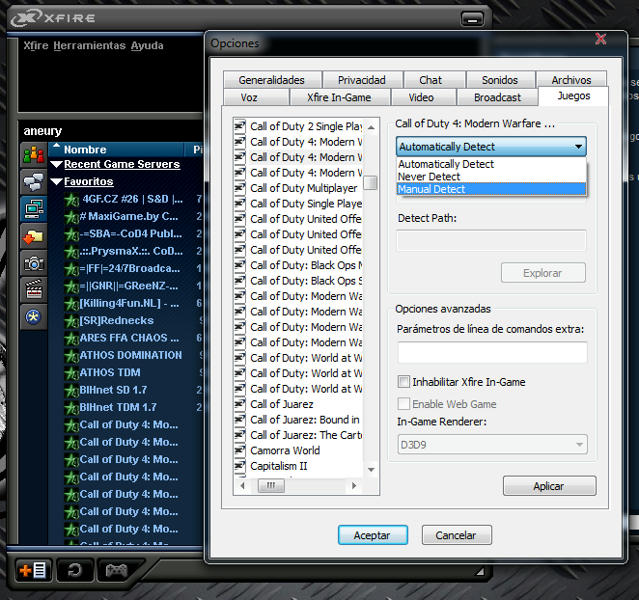This screenshot has height=600, width=639.
Task: Open the file downloads folder icon
Action: (x=34, y=236)
